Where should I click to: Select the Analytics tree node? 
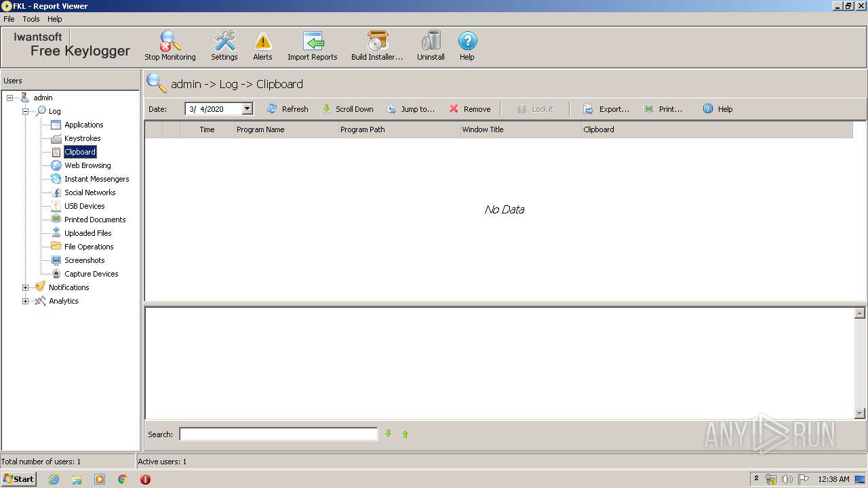coord(63,301)
